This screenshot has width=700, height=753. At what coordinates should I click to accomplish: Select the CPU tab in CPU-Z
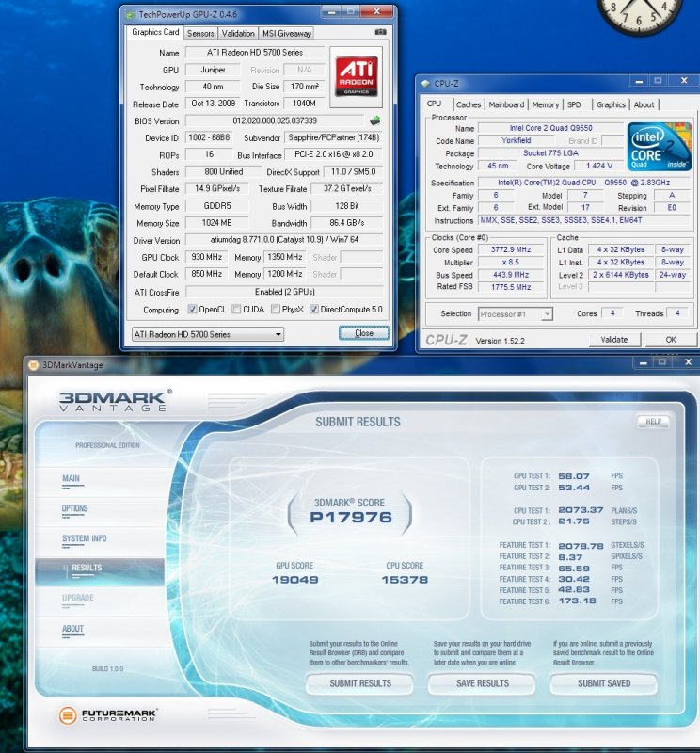point(435,104)
